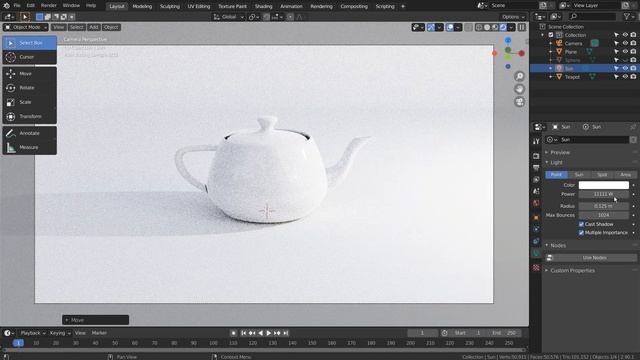
Task: Open the Options dropdown
Action: (x=513, y=17)
